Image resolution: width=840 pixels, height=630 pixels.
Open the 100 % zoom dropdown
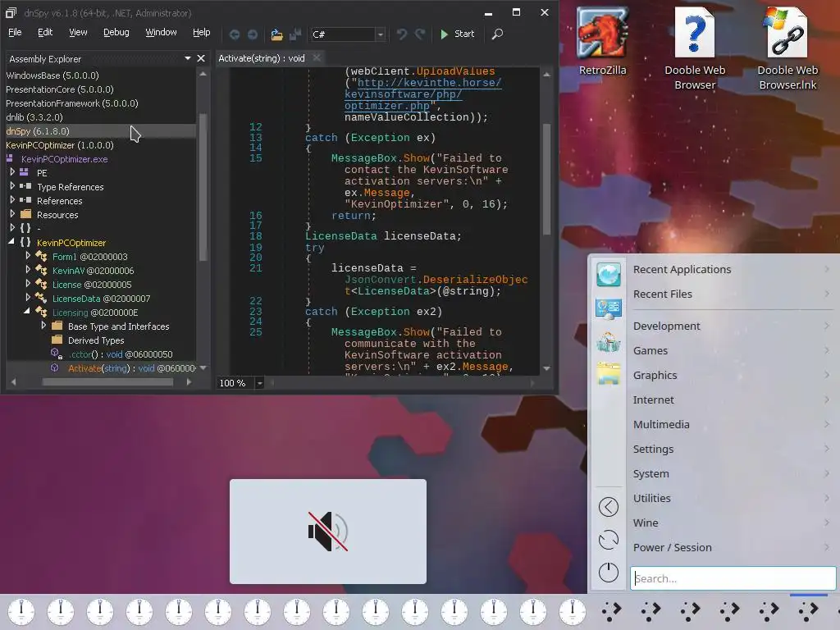click(x=259, y=383)
